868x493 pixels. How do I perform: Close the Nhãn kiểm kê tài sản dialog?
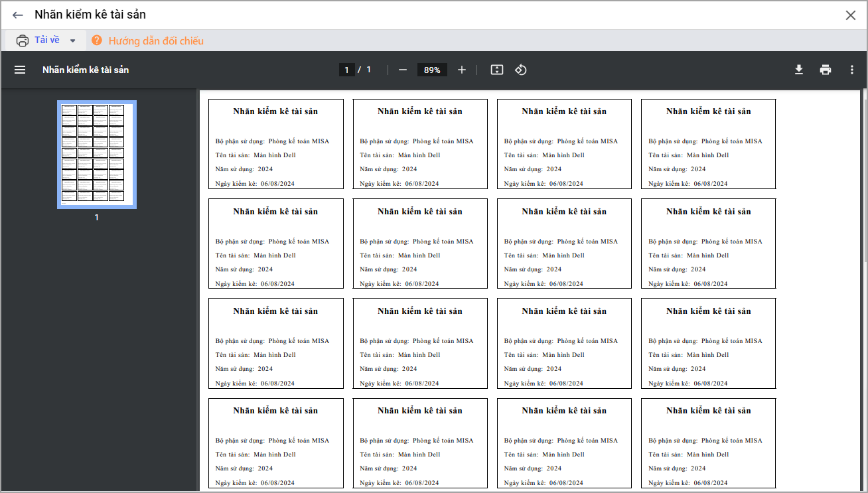click(x=850, y=15)
